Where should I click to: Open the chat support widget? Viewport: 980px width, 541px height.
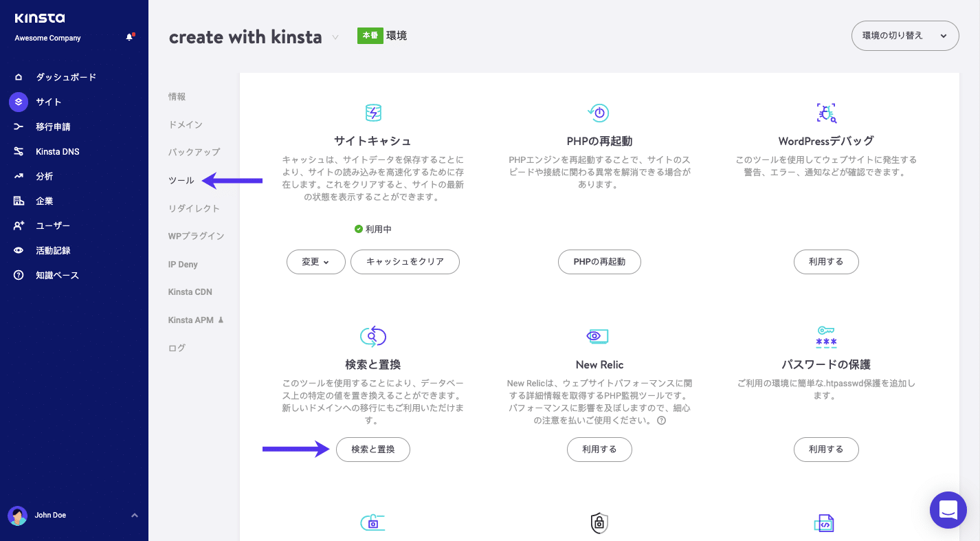[948, 510]
